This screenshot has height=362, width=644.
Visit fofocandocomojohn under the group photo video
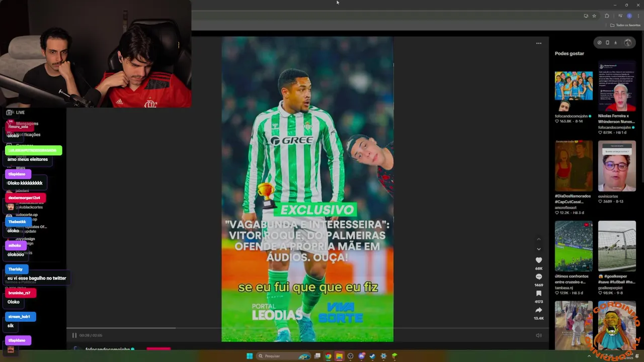[571, 116]
